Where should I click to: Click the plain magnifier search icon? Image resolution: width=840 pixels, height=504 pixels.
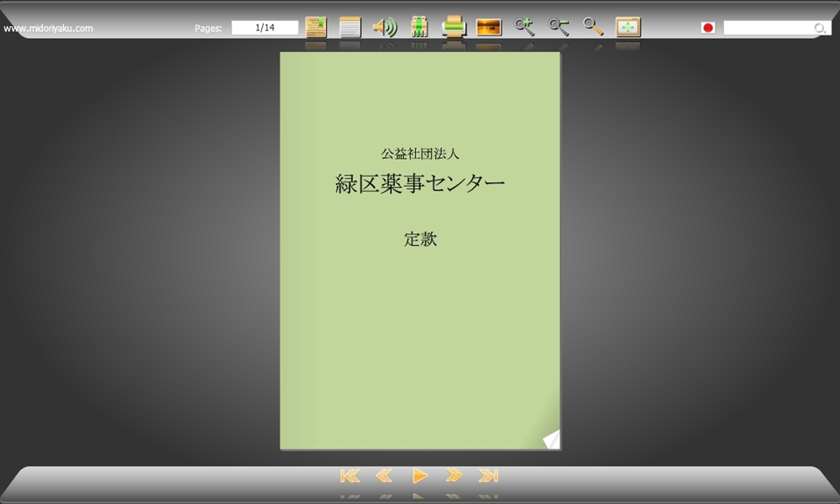[593, 27]
